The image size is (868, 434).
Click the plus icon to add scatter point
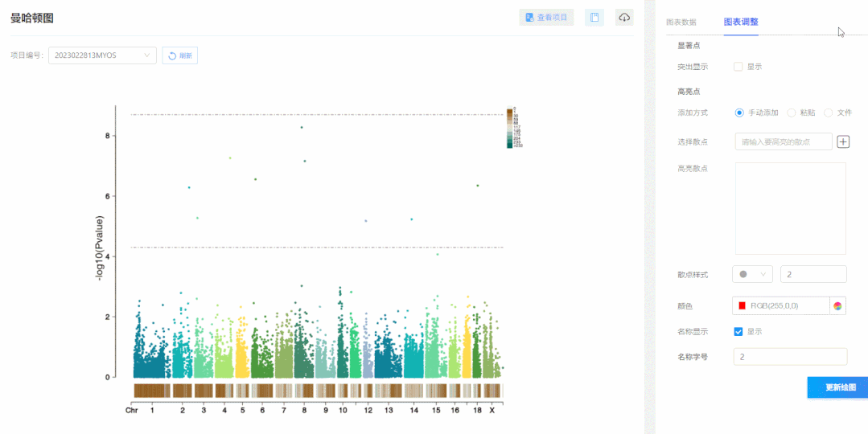pos(843,142)
